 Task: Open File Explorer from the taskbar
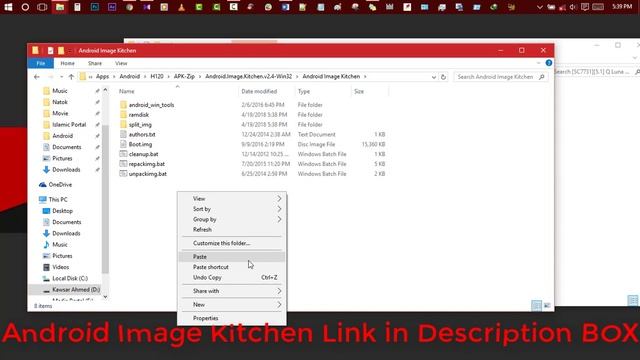[60, 7]
